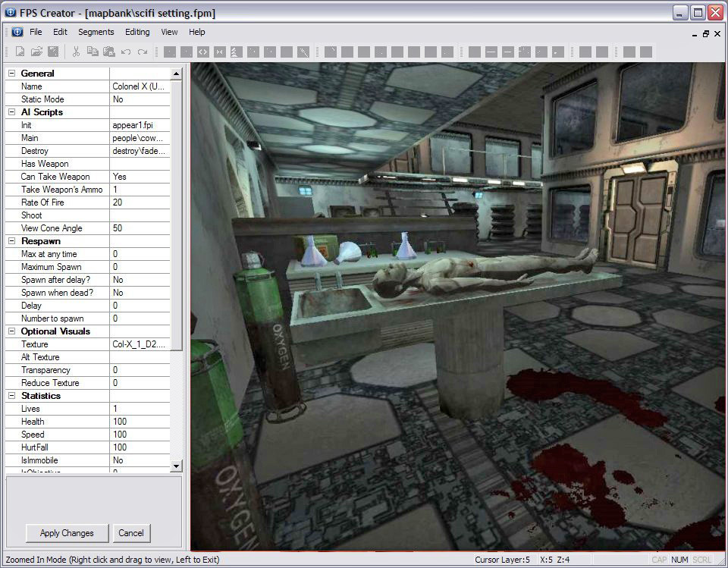The width and height of the screenshot is (728, 568).
Task: Collapse the Statistics property group
Action: [11, 396]
